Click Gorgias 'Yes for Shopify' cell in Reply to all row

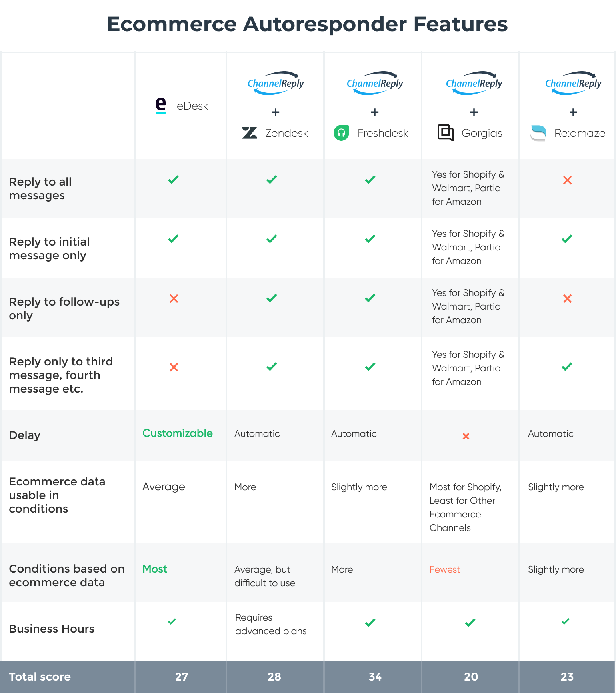[468, 188]
